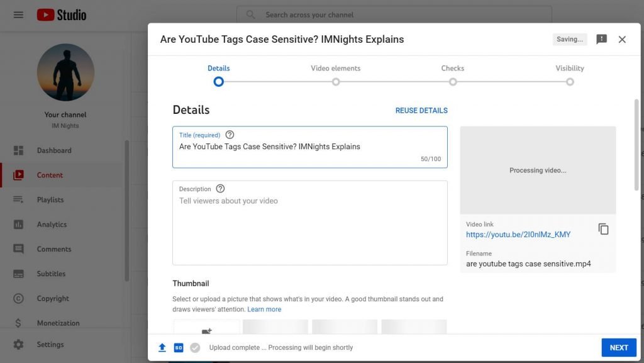Open the Description help question-mark icon

coord(220,189)
